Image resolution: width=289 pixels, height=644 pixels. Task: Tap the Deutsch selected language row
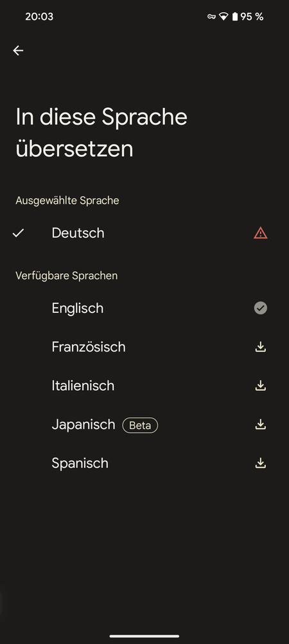tap(144, 233)
